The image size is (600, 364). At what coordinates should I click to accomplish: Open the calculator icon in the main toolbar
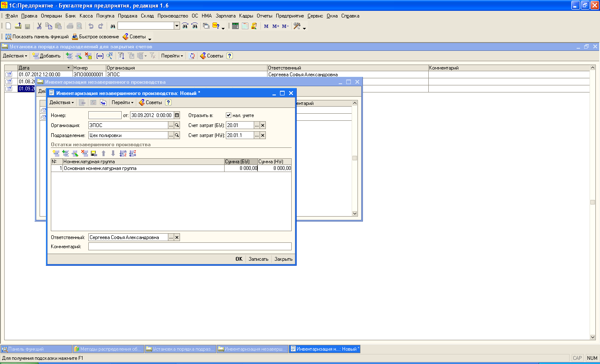235,26
